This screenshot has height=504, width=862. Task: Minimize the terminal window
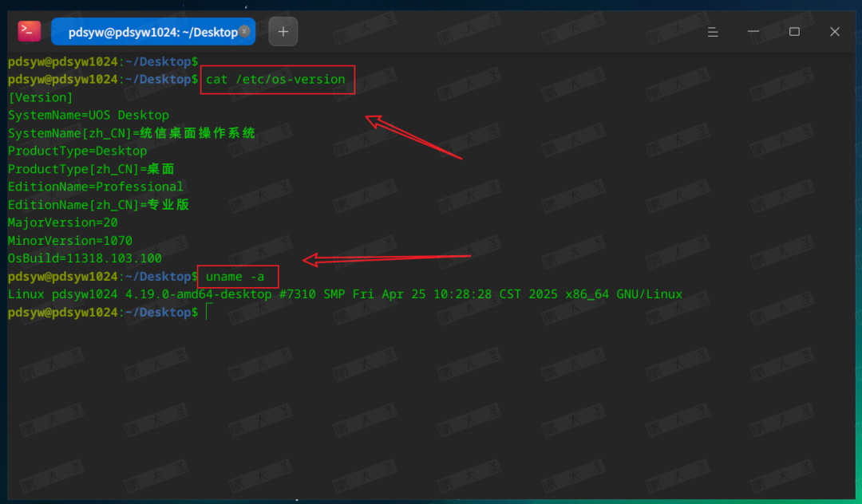pyautogui.click(x=753, y=31)
